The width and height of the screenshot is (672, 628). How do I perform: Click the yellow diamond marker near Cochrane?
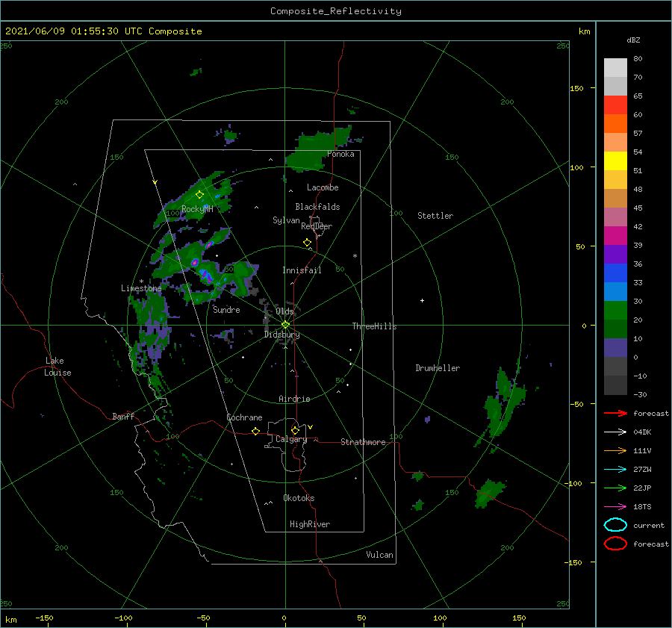tap(256, 432)
